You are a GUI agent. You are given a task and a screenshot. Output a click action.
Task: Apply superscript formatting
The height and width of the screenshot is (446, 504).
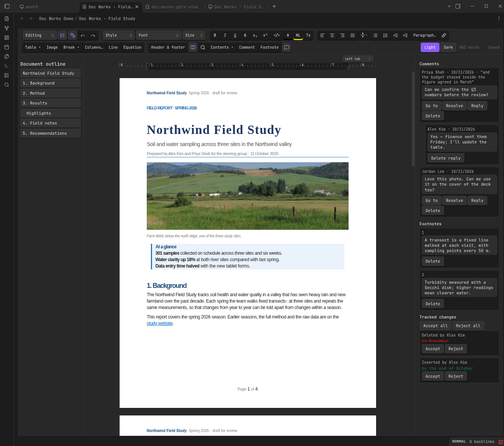[265, 35]
